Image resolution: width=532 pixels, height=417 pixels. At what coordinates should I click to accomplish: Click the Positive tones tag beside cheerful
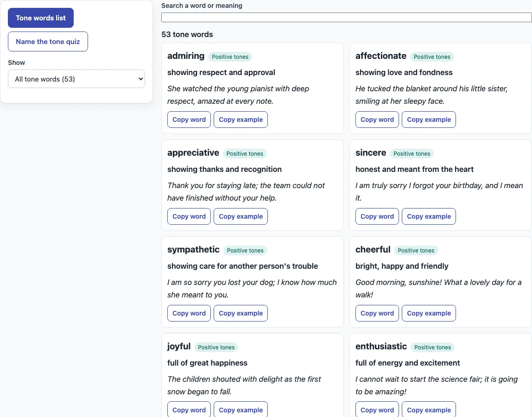[416, 250]
